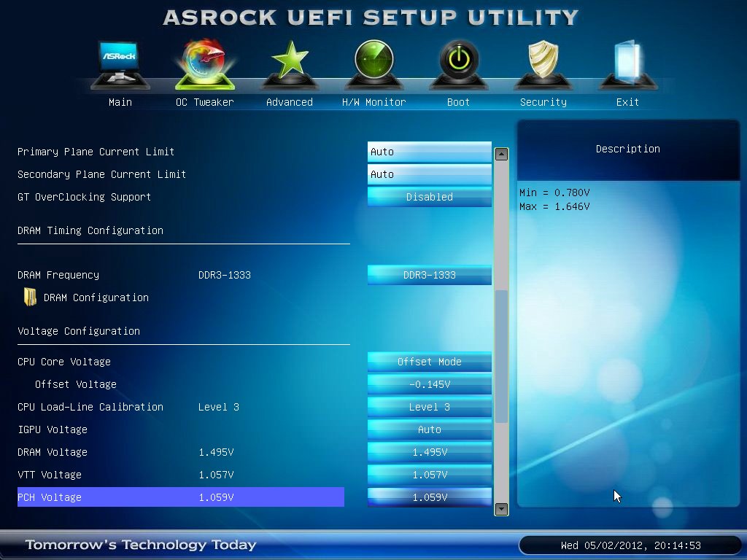Viewport: 747px width, 560px height.
Task: Select the highlighted PCH Voltage row
Action: pos(181,497)
